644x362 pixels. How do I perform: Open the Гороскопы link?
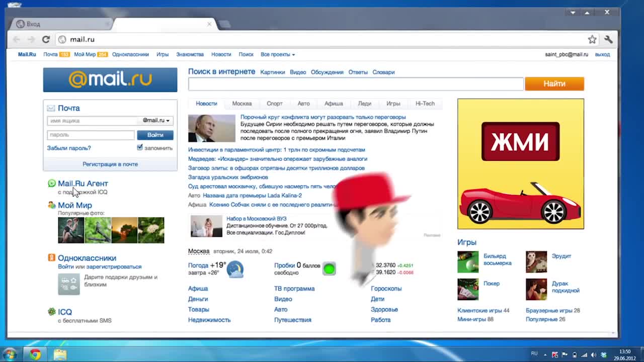point(386,289)
